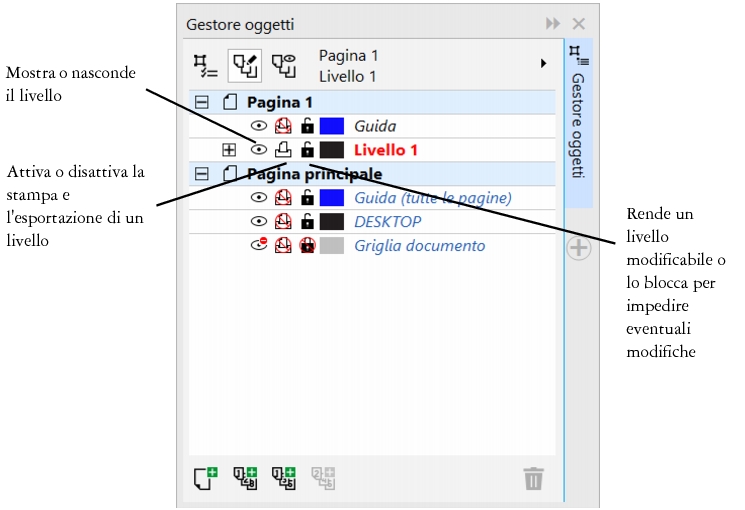This screenshot has height=510, width=745.
Task: Click the new layer icon at bottom
Action: [x=206, y=478]
